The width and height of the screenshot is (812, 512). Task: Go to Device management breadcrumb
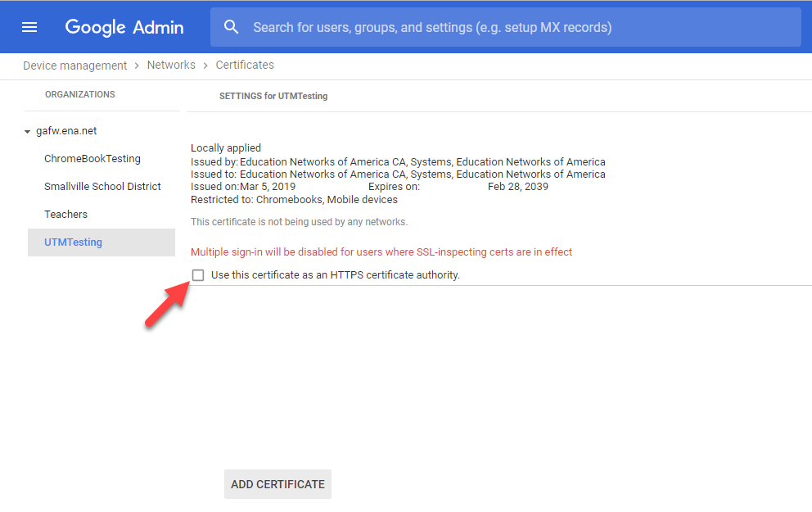[74, 66]
